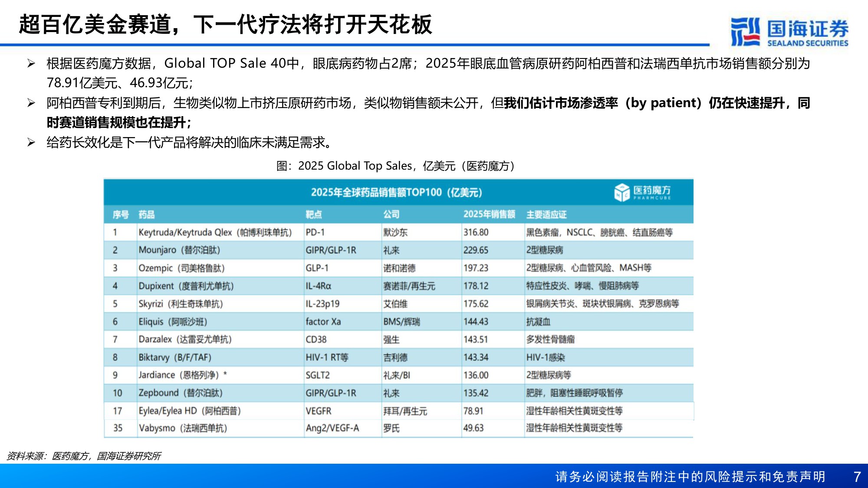Click the sales value 316.80
The width and height of the screenshot is (868, 488).
point(476,233)
